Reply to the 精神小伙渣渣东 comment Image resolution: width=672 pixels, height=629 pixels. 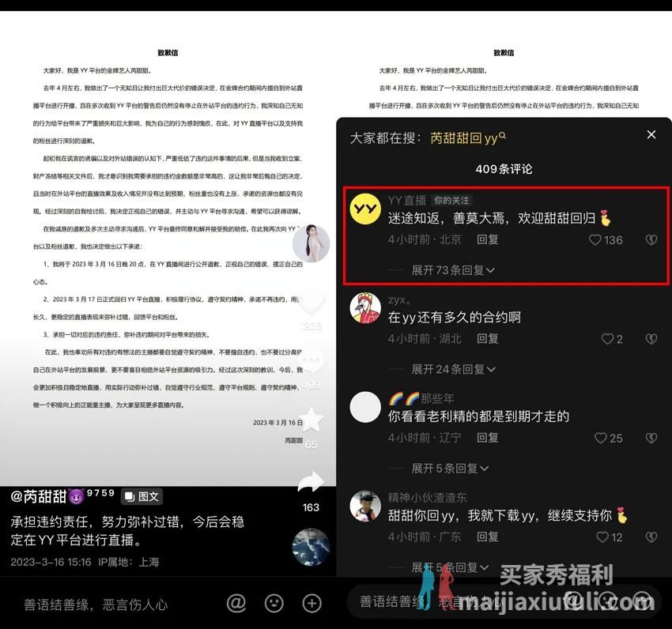pos(488,537)
